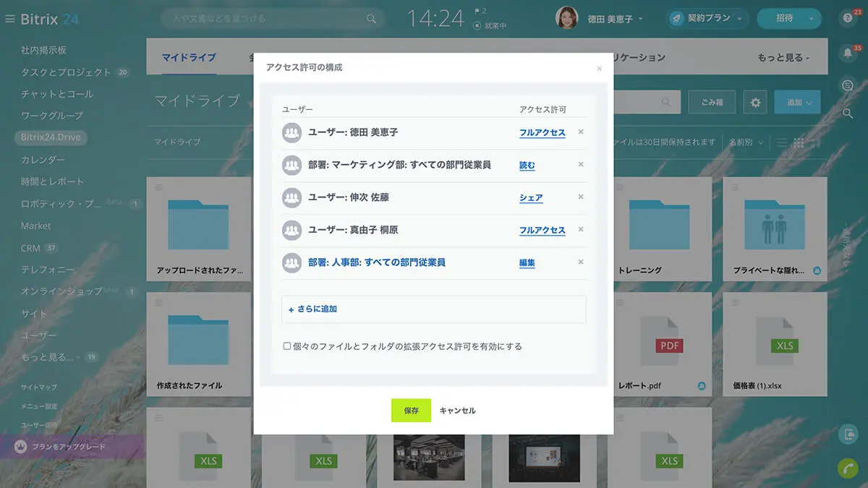Open the 徳田 美恵子 user dropdown

pos(615,19)
